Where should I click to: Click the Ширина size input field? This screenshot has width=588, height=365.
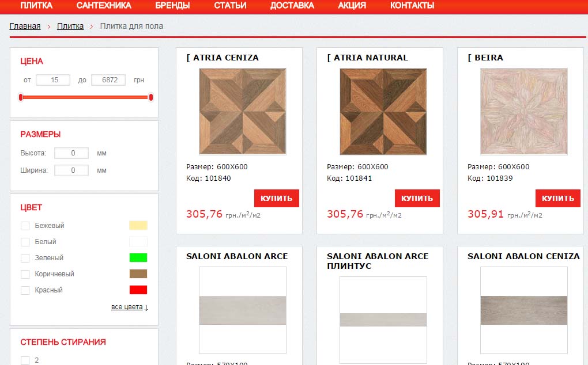(x=71, y=170)
